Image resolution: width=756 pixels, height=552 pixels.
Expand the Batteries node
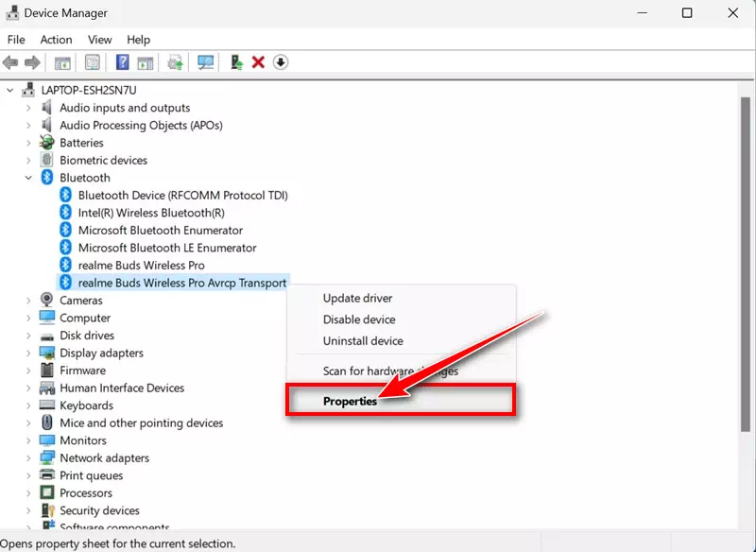coord(28,143)
